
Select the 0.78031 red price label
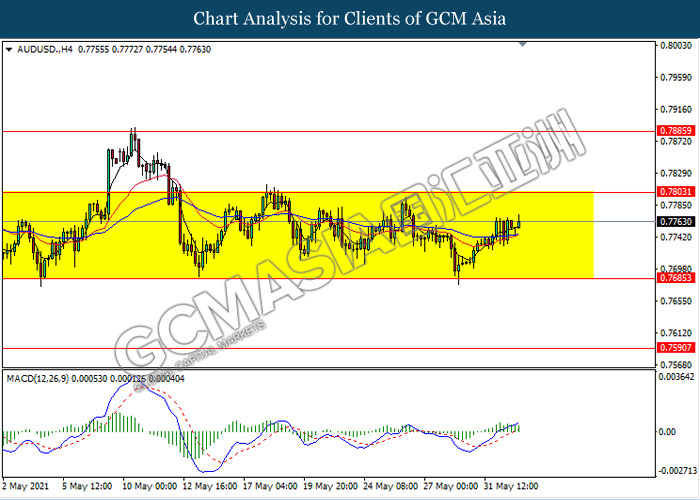676,192
